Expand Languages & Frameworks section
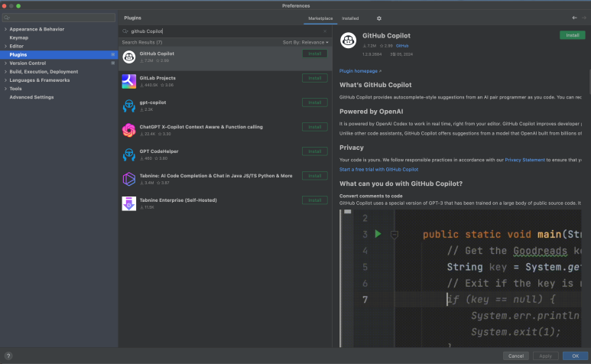Image resolution: width=591 pixels, height=364 pixels. point(5,80)
